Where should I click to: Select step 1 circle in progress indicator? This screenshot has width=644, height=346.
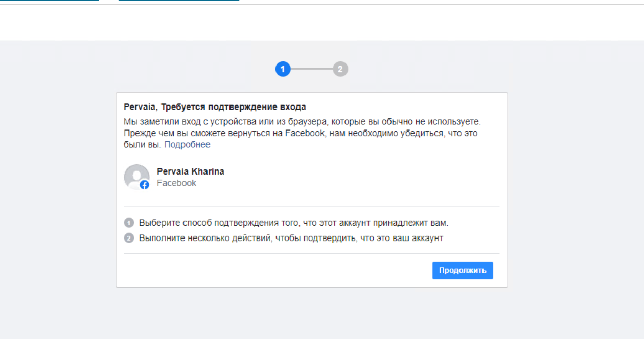click(x=283, y=69)
